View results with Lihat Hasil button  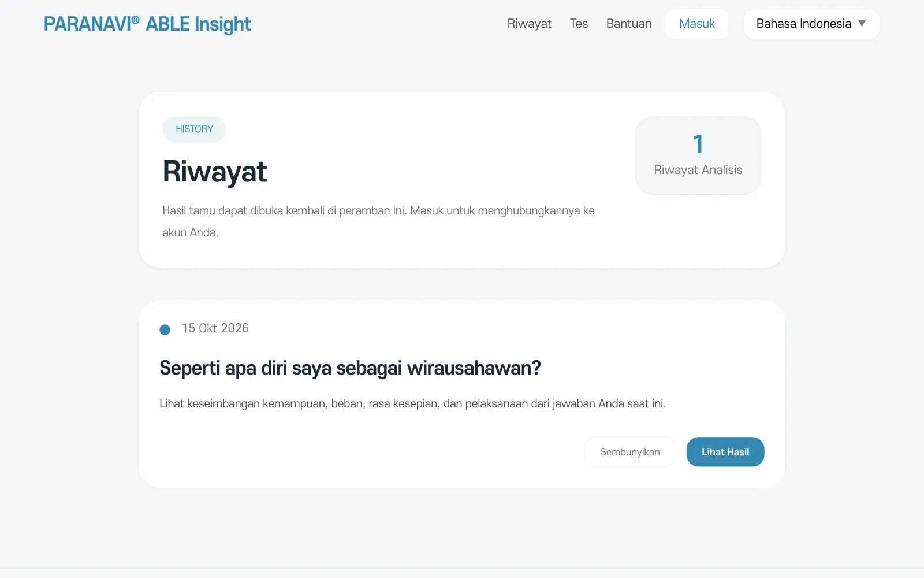click(725, 452)
